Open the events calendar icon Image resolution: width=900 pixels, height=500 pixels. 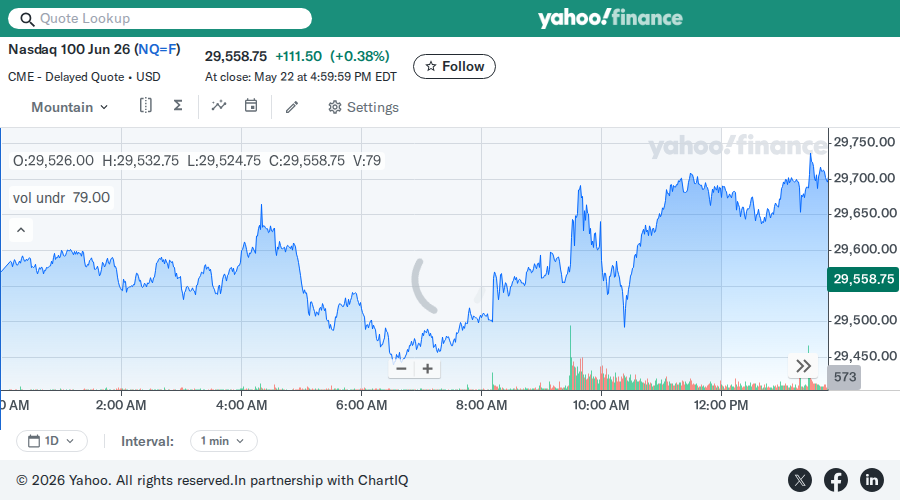[x=251, y=106]
